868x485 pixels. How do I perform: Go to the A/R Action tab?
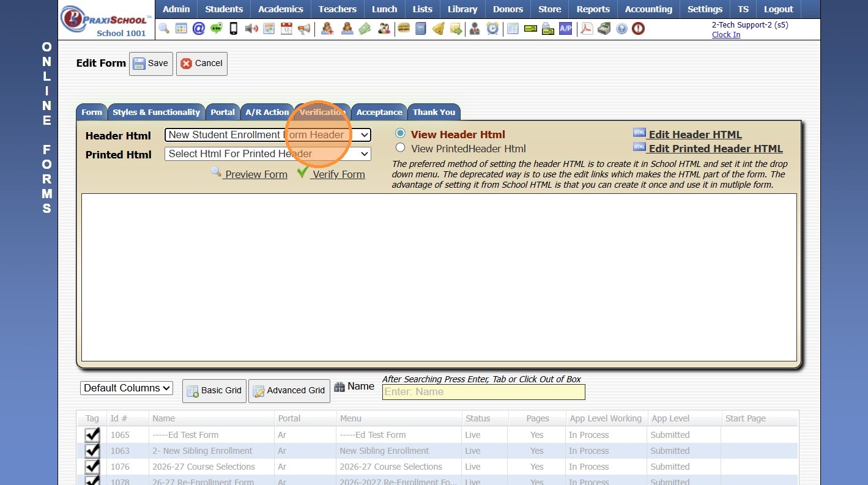(x=267, y=112)
